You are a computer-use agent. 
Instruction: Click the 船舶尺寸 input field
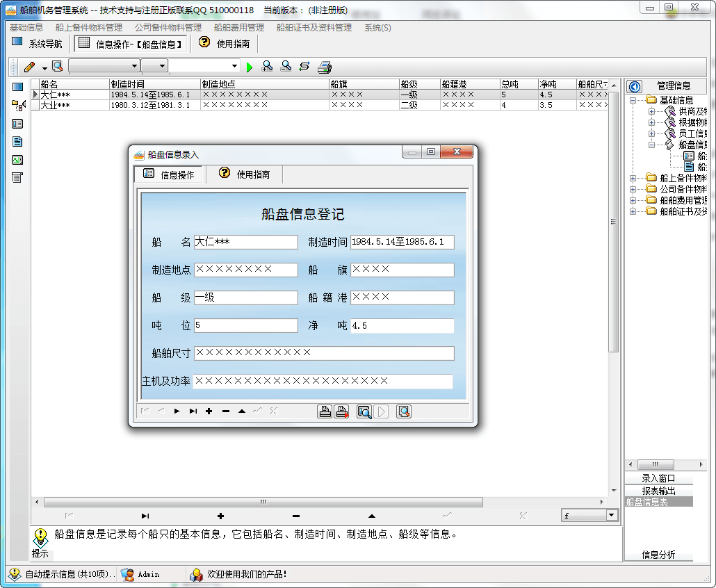323,353
